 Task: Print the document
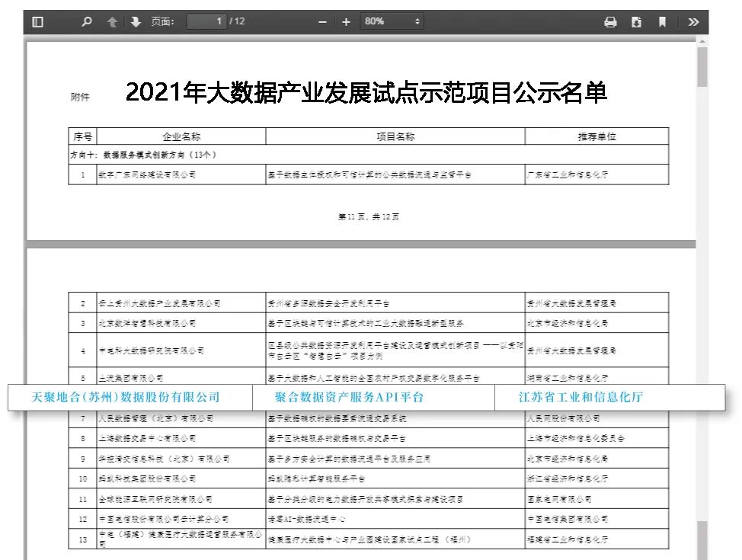tap(610, 21)
